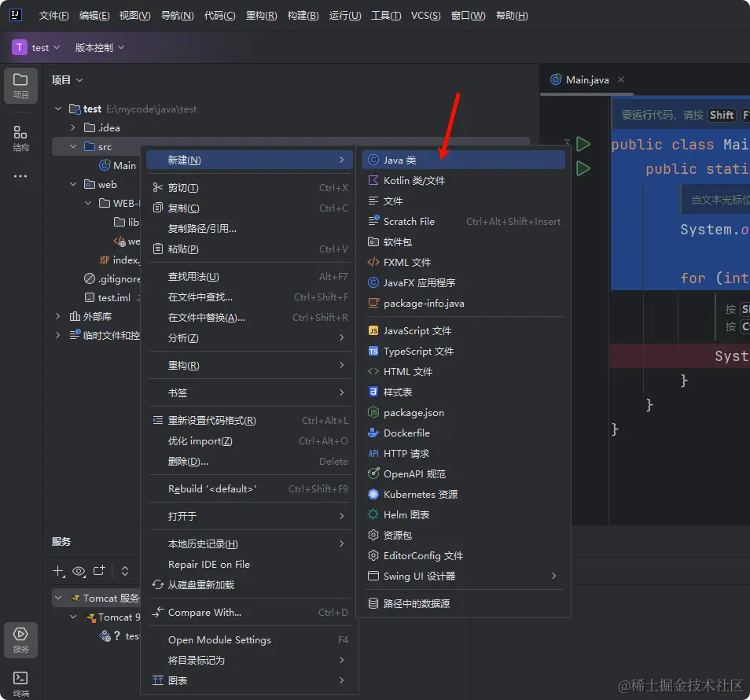This screenshot has height=700, width=750.
Task: Choose FXML 文件 in New submenu
Action: (463, 262)
